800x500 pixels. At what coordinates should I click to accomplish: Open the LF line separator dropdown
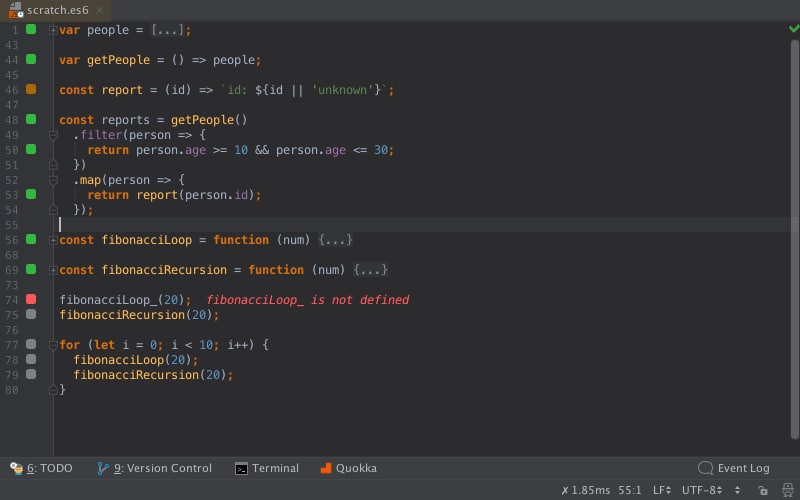click(x=662, y=490)
